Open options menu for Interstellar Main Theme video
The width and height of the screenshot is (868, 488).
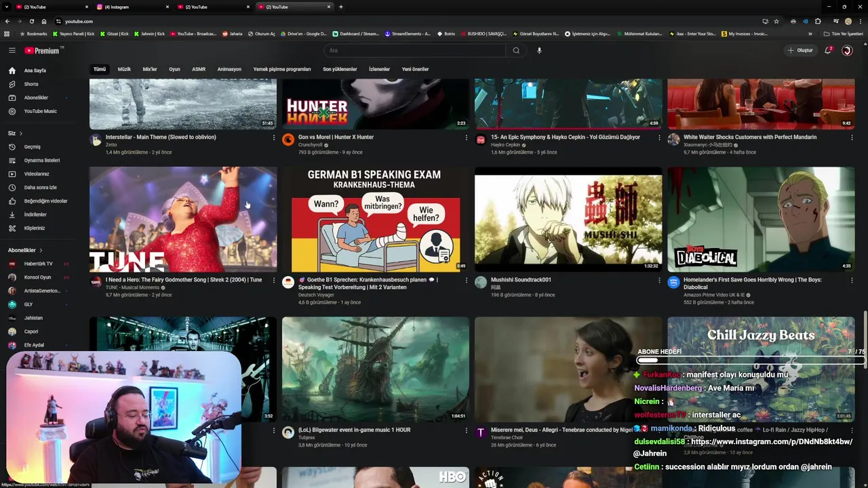[x=274, y=138]
